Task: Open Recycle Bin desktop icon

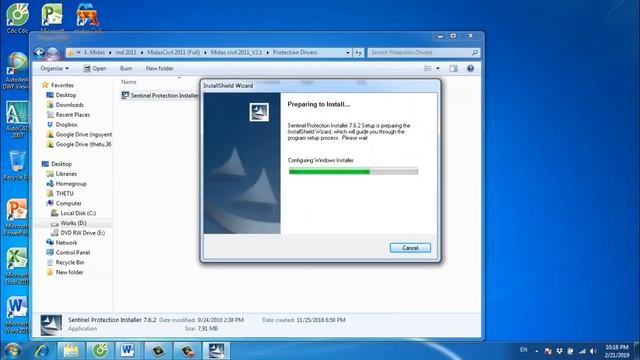Action: pos(17,165)
